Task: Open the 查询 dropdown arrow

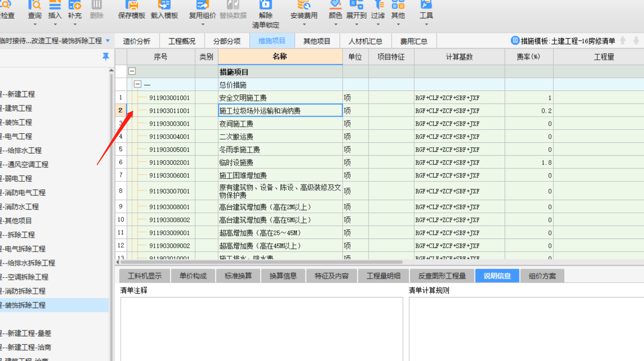Action: [35, 24]
